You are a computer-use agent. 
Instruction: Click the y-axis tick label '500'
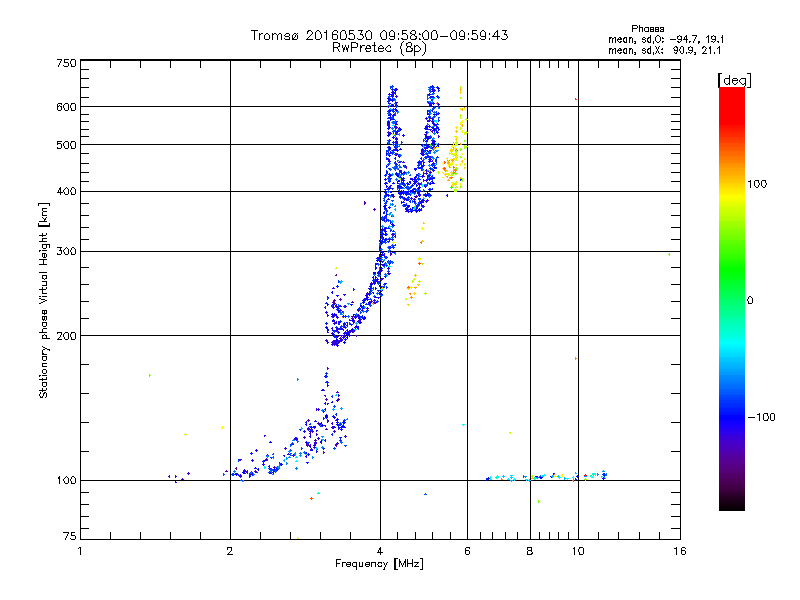66,145
